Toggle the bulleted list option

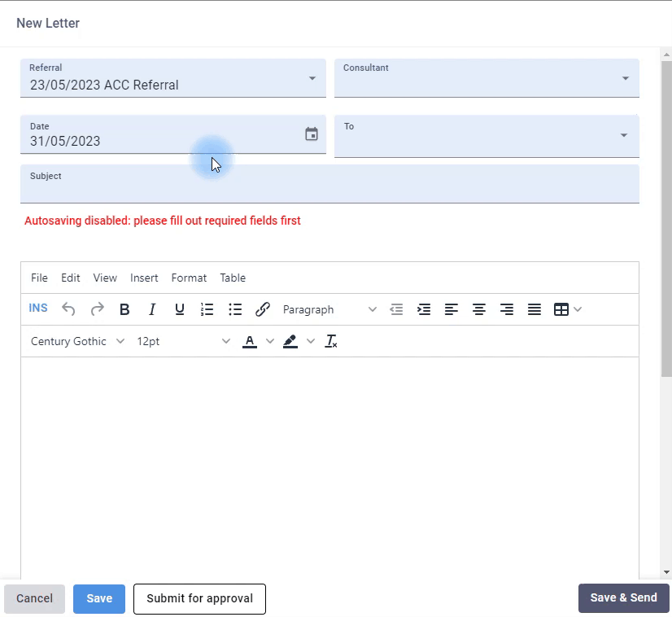pos(235,308)
